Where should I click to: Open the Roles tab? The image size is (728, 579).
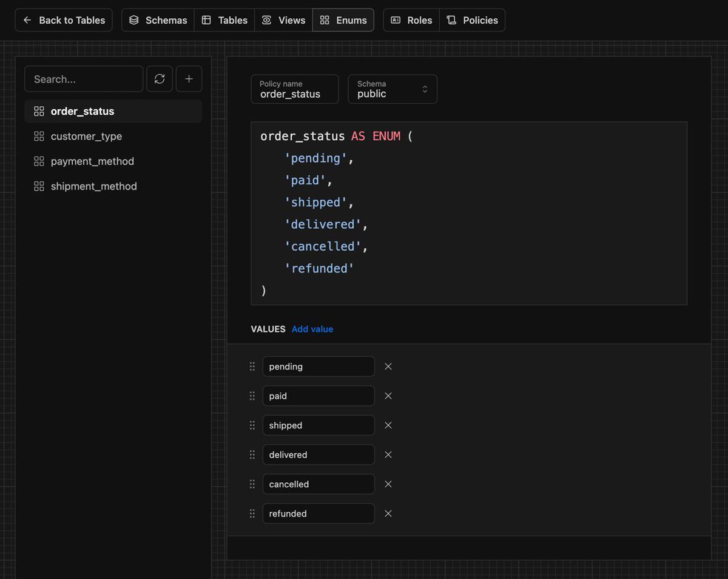[411, 20]
